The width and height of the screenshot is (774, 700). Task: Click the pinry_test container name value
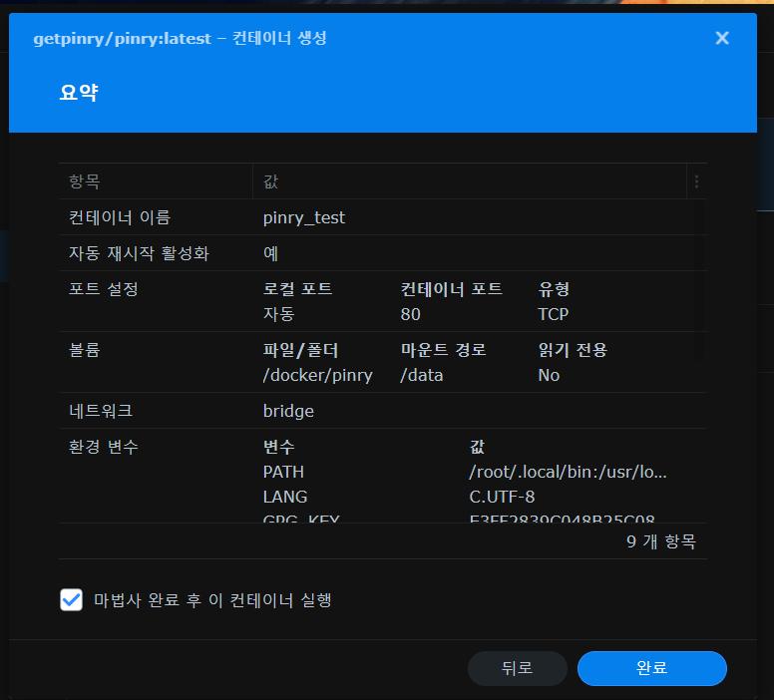(304, 217)
